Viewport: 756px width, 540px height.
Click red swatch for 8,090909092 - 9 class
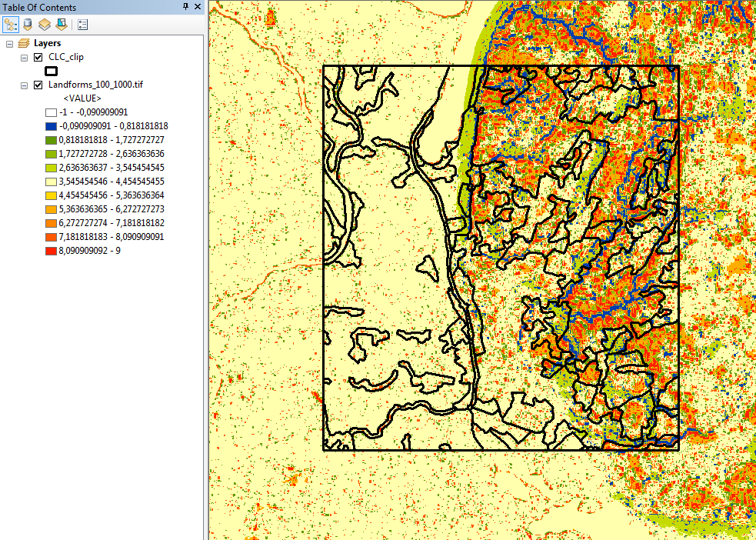[x=51, y=252]
